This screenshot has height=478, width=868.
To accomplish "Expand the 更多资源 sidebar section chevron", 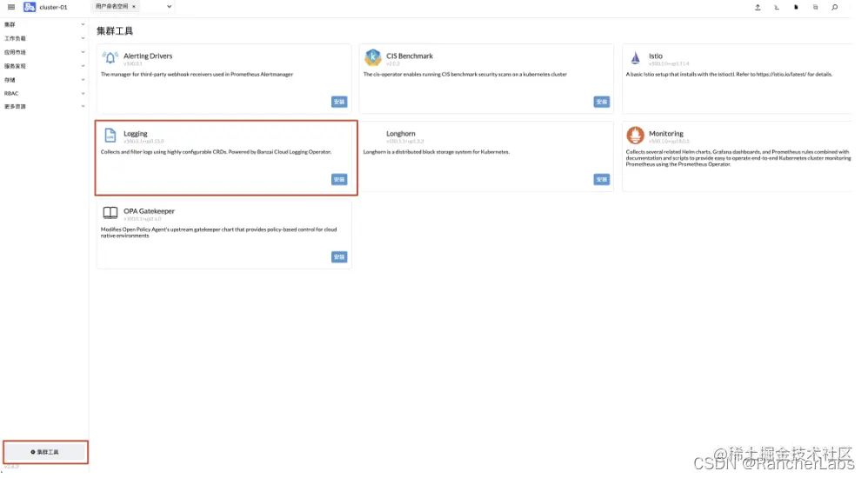I will point(83,106).
